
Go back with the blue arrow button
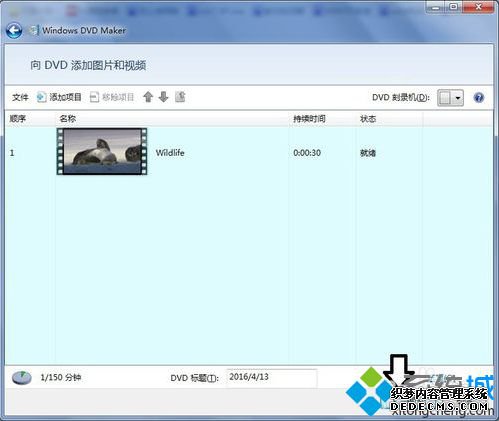point(14,31)
